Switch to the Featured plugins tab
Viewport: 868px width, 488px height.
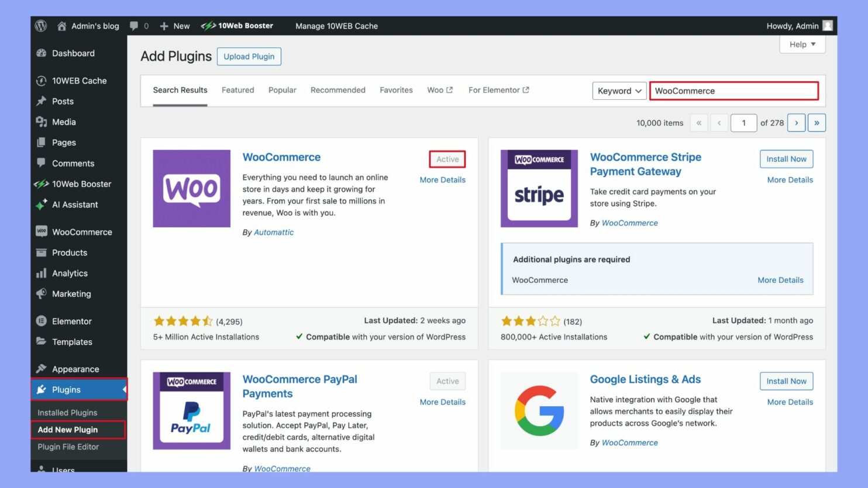coord(237,90)
